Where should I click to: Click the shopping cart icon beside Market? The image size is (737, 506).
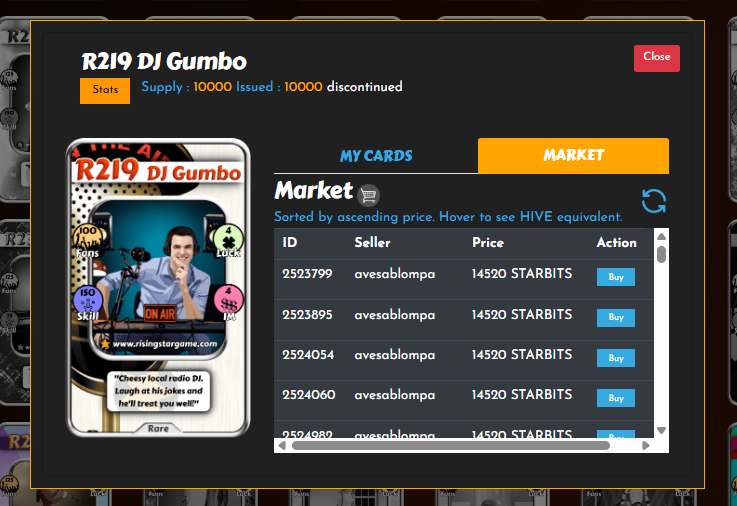click(368, 195)
